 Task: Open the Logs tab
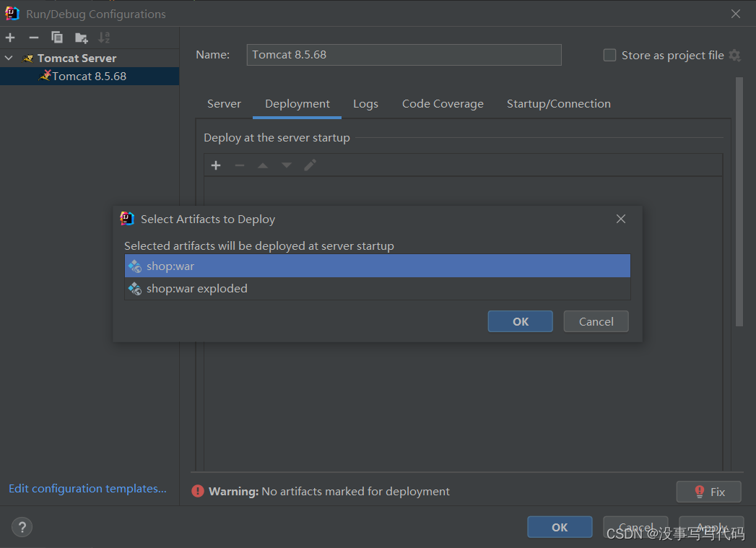(365, 104)
